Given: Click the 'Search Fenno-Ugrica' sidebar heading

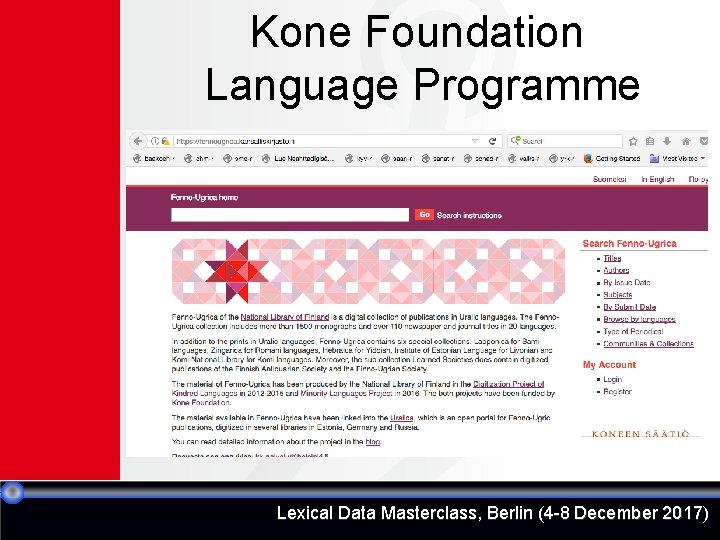Looking at the screenshot, I should coord(630,243).
